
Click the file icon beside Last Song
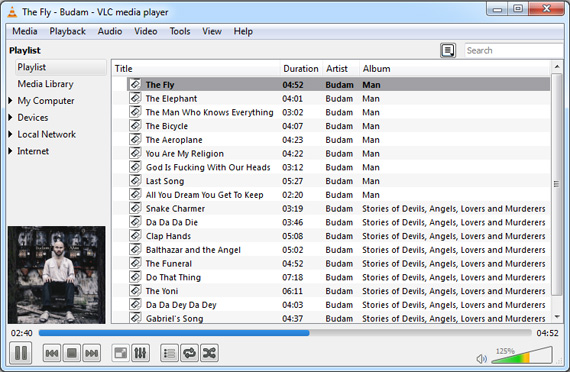pyautogui.click(x=135, y=181)
